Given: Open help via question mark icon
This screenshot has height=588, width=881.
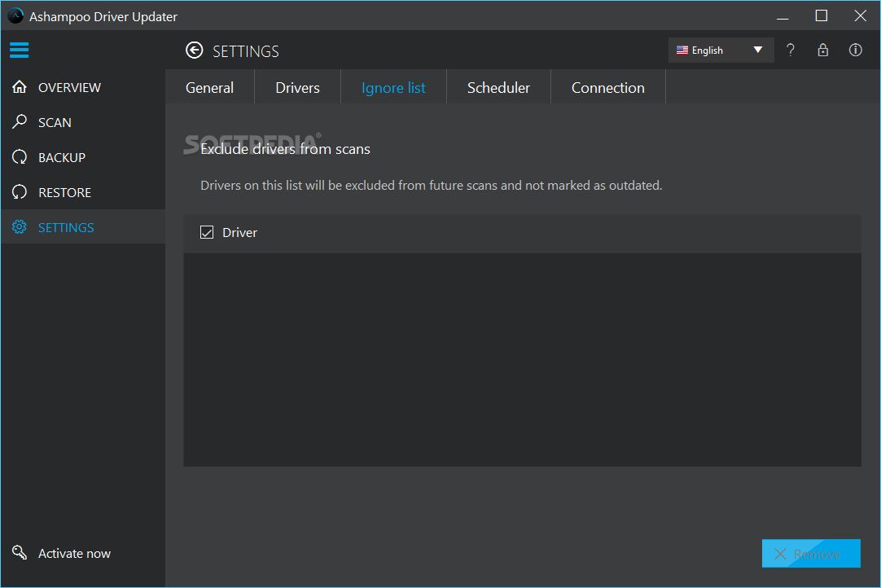Looking at the screenshot, I should (x=791, y=50).
